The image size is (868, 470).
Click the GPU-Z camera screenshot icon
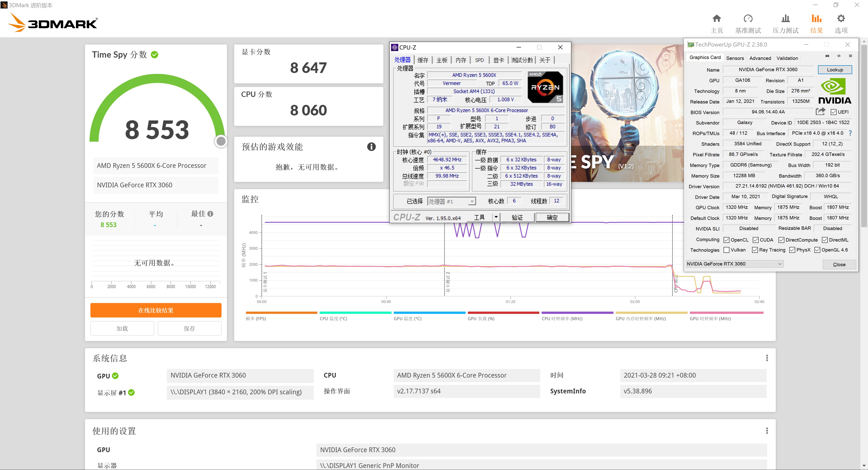pos(827,56)
